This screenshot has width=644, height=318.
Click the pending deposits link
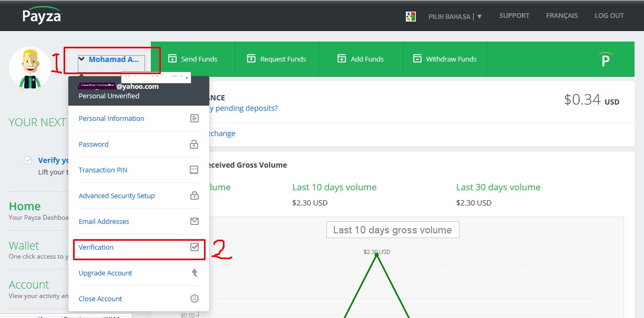[x=243, y=108]
